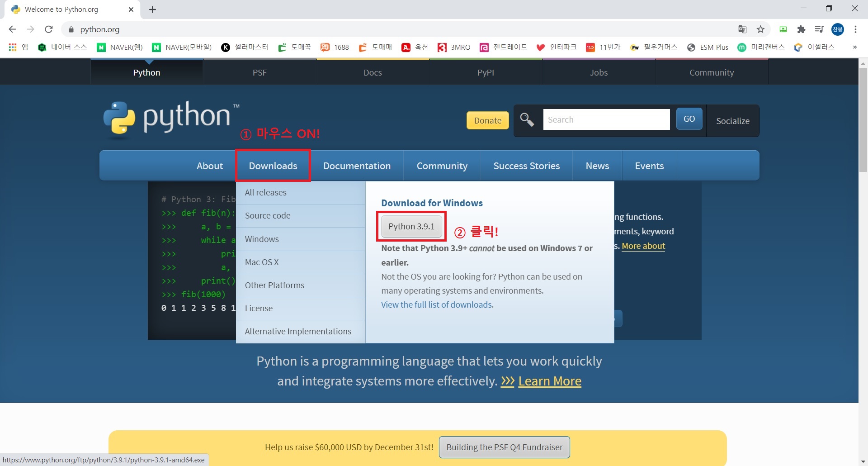This screenshot has height=466, width=868.
Task: Close the Welcome to Python.org tab
Action: (131, 10)
